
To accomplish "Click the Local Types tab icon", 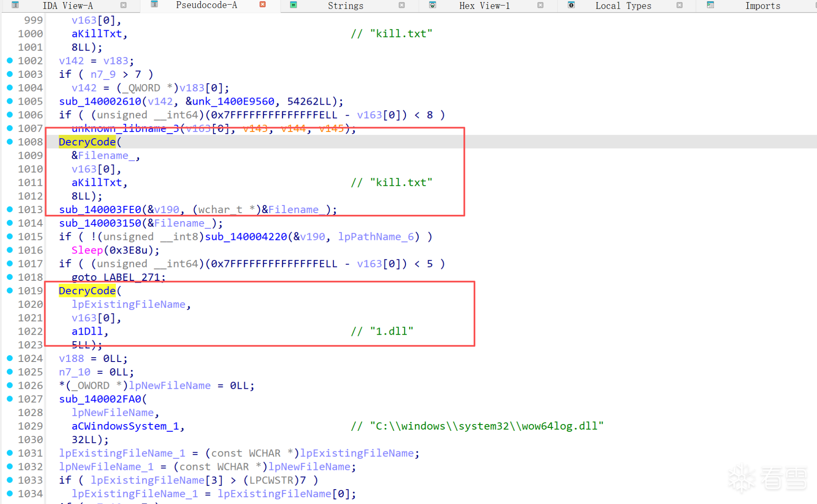I will pyautogui.click(x=571, y=5).
